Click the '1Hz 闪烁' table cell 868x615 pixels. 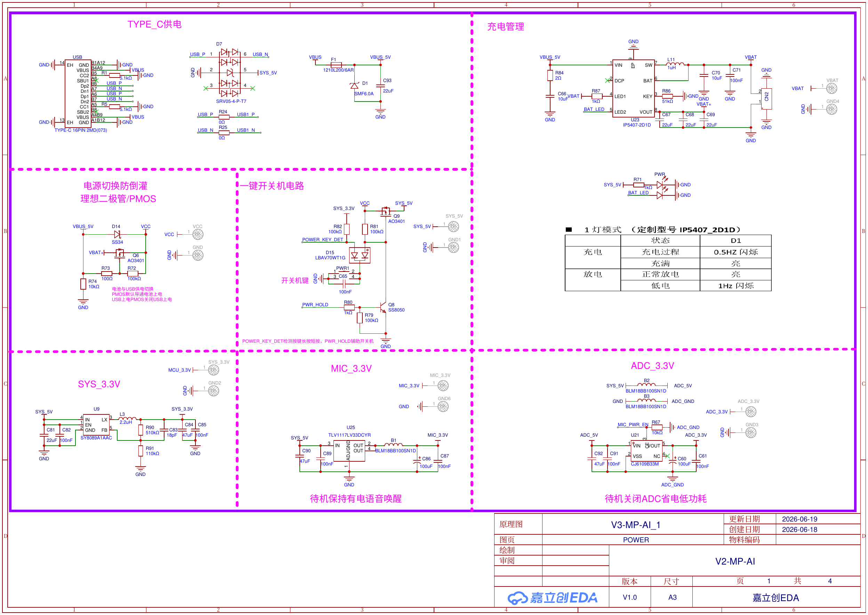[x=736, y=286]
